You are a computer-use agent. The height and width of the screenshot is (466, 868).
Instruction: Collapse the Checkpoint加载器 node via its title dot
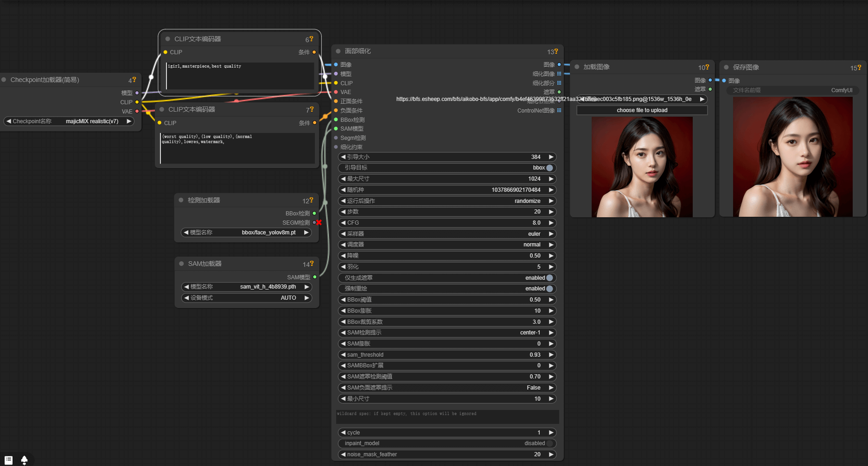point(4,80)
